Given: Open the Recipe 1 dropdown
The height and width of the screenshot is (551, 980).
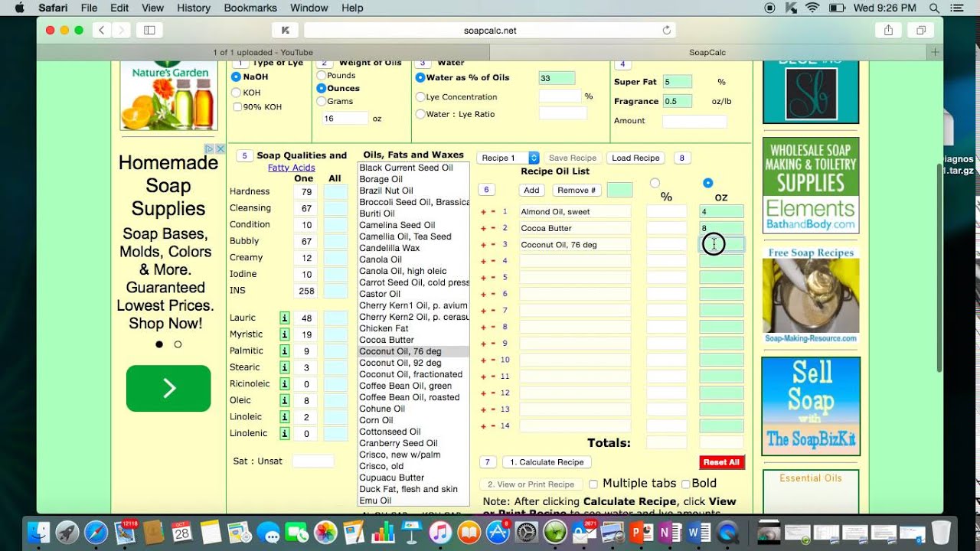Looking at the screenshot, I should 508,158.
